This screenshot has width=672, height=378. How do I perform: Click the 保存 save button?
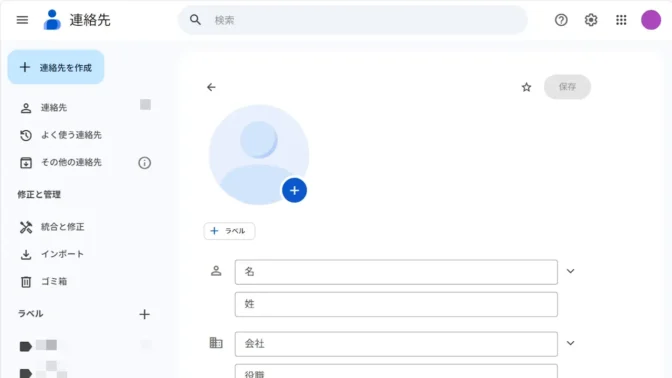567,87
